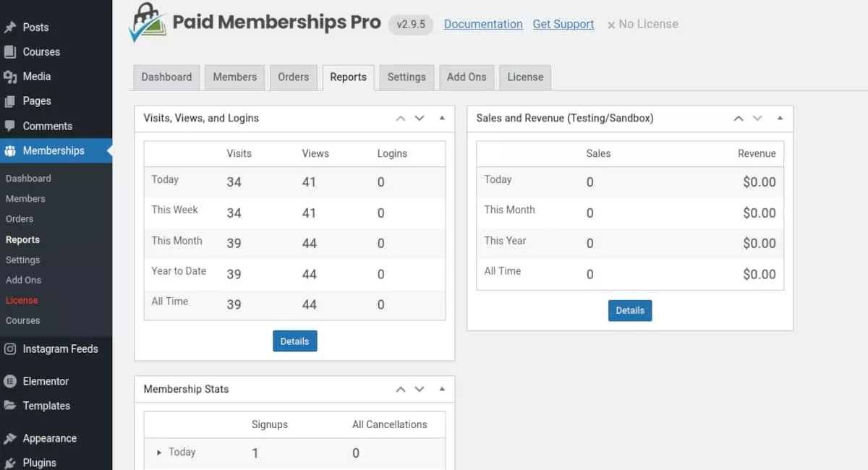The width and height of the screenshot is (868, 470).
Task: Open Details for Visits, Views, and Logins
Action: click(294, 341)
